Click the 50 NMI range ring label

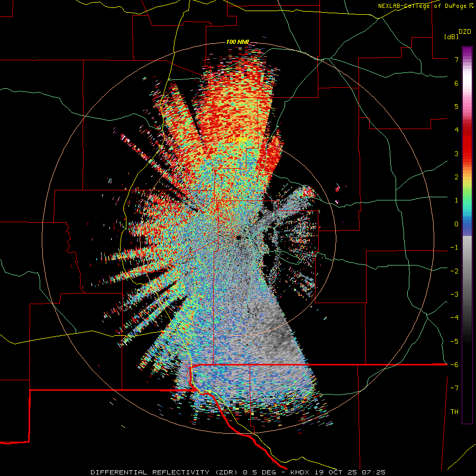coord(237,140)
